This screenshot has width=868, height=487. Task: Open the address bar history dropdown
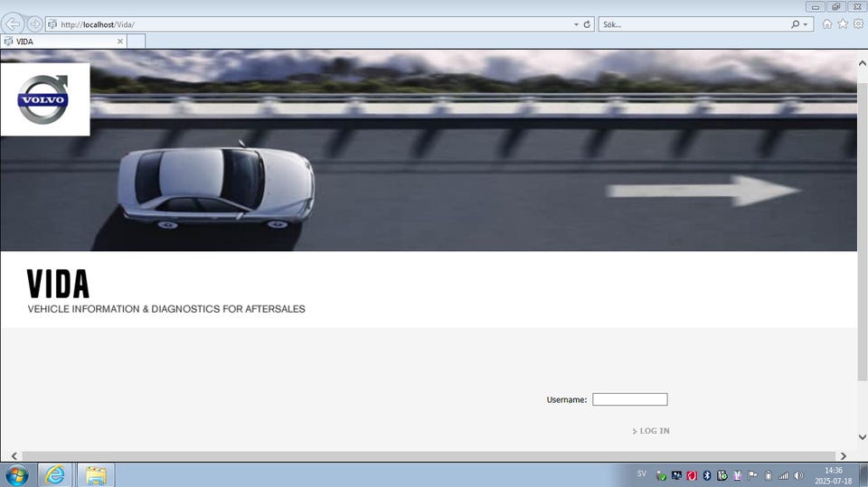[576, 24]
